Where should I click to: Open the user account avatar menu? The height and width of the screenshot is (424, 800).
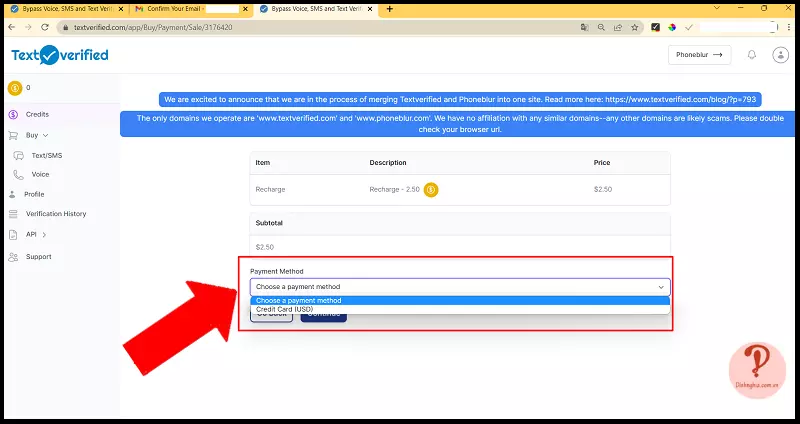[x=780, y=55]
